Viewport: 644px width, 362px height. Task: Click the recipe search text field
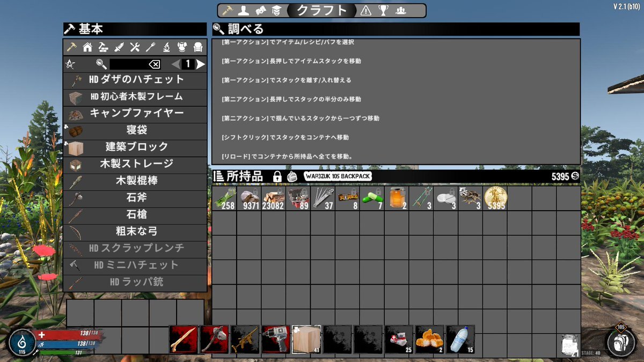[x=129, y=64]
